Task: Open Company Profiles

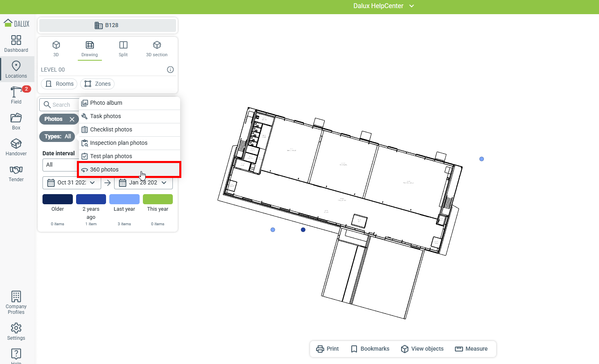Action: tap(16, 303)
